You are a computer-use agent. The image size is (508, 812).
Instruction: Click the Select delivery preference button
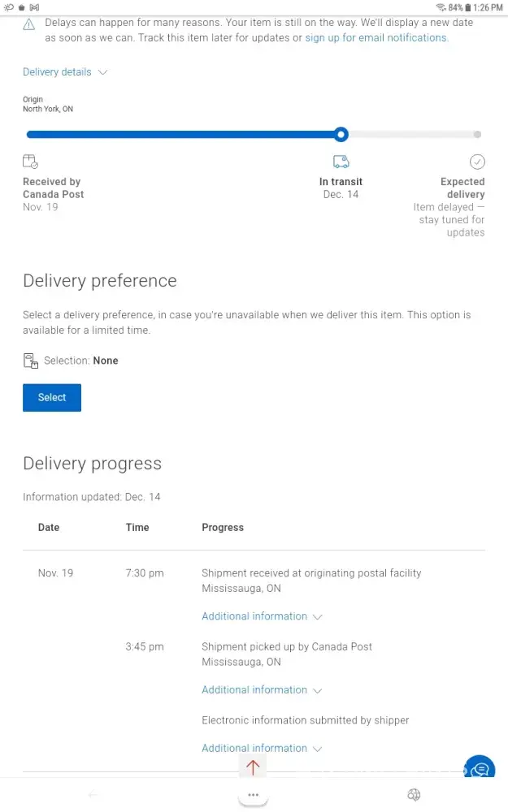coord(52,398)
